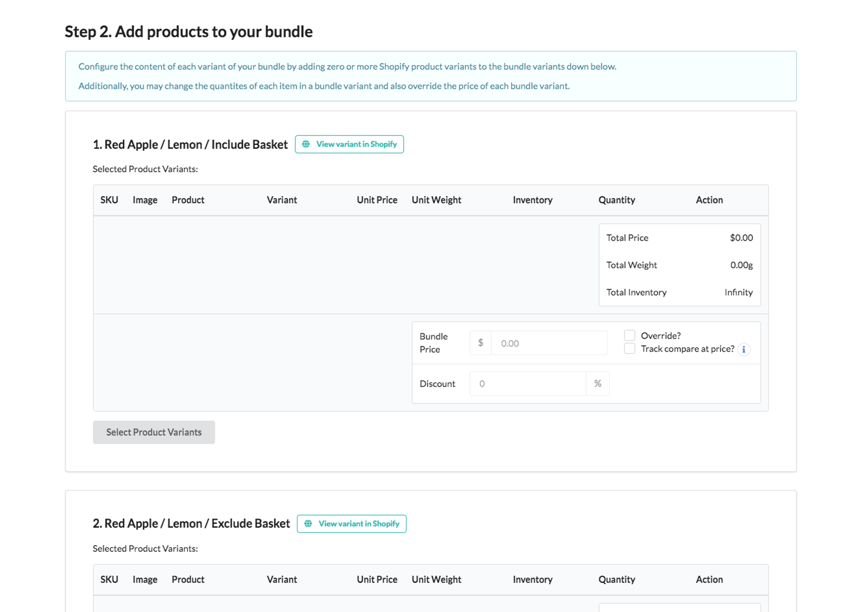Click the Total Price value $0.00
The height and width of the screenshot is (612, 868).
[741, 238]
